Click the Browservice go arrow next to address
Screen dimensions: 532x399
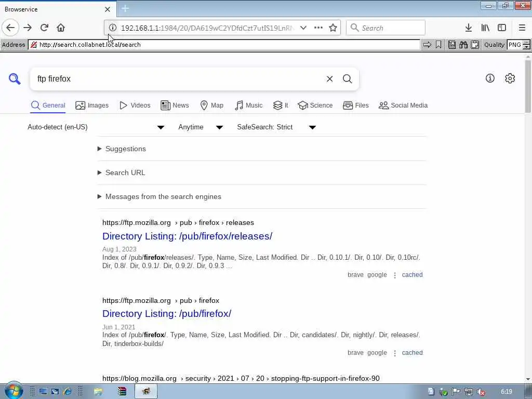427,45
